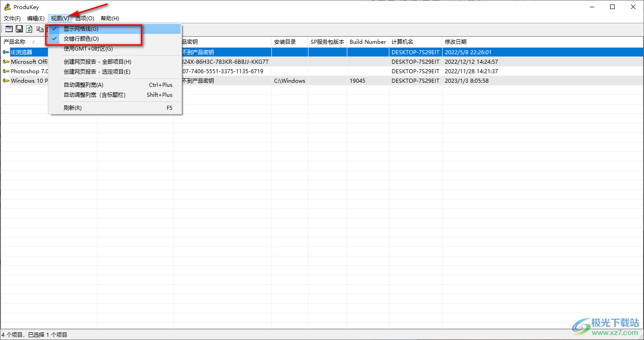Sort by 安装目录 column header
644x340 pixels.
pyautogui.click(x=289, y=42)
